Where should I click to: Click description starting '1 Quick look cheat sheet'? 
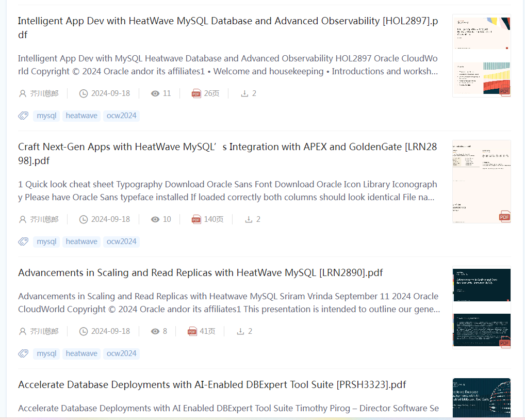[x=227, y=191]
